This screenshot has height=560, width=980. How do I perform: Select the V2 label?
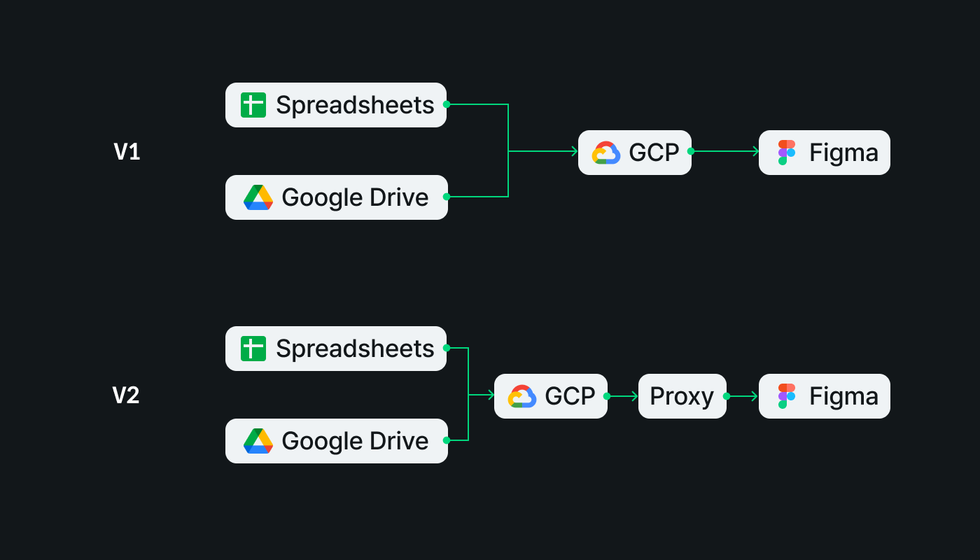(126, 395)
